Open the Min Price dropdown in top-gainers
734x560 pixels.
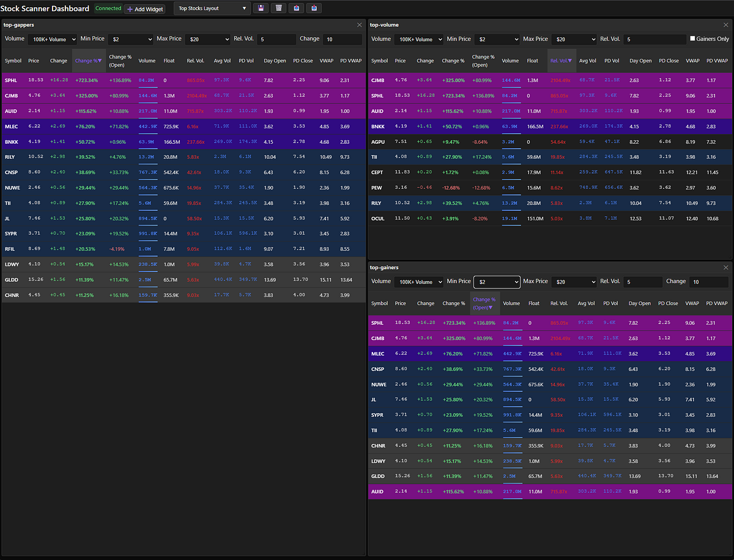(497, 282)
